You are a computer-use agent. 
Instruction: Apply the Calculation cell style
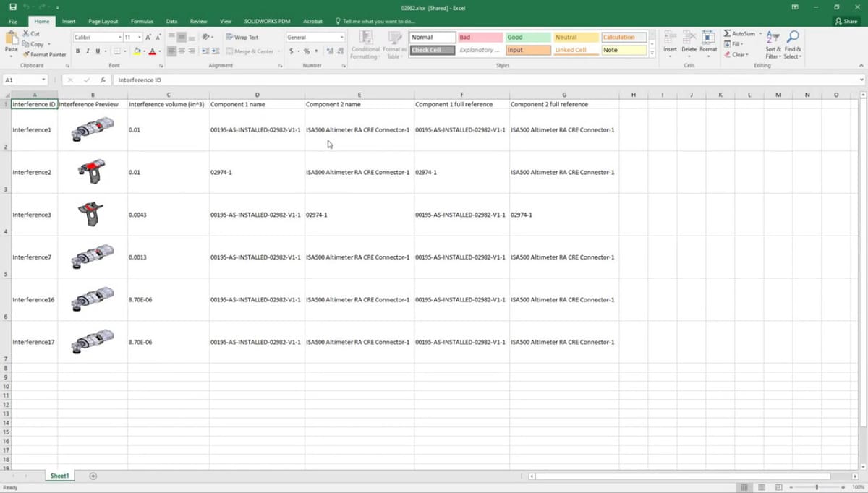[624, 37]
